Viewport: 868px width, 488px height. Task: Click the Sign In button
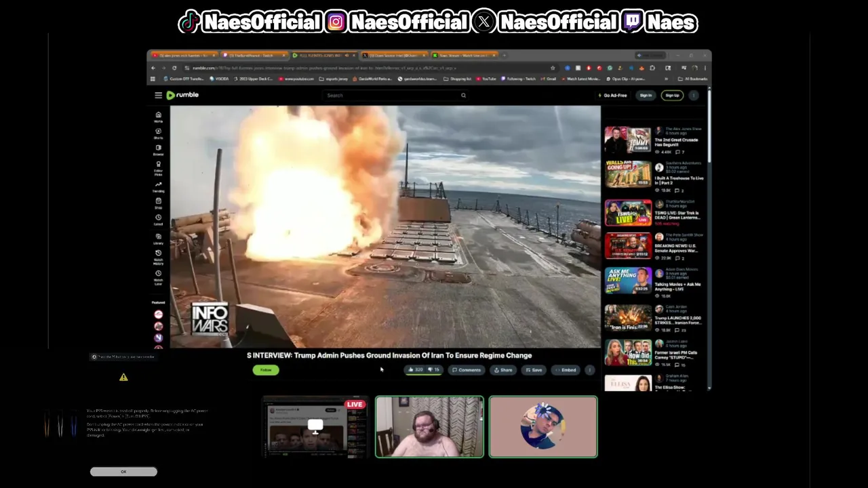point(646,96)
